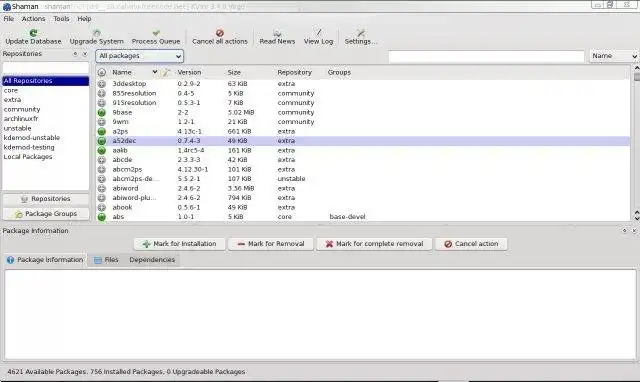640x382 pixels.
Task: Click the Name column sort arrow
Action: (155, 72)
